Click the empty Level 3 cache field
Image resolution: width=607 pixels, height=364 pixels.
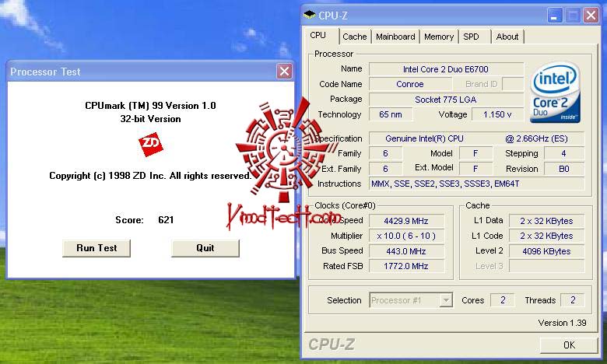pyautogui.click(x=546, y=266)
